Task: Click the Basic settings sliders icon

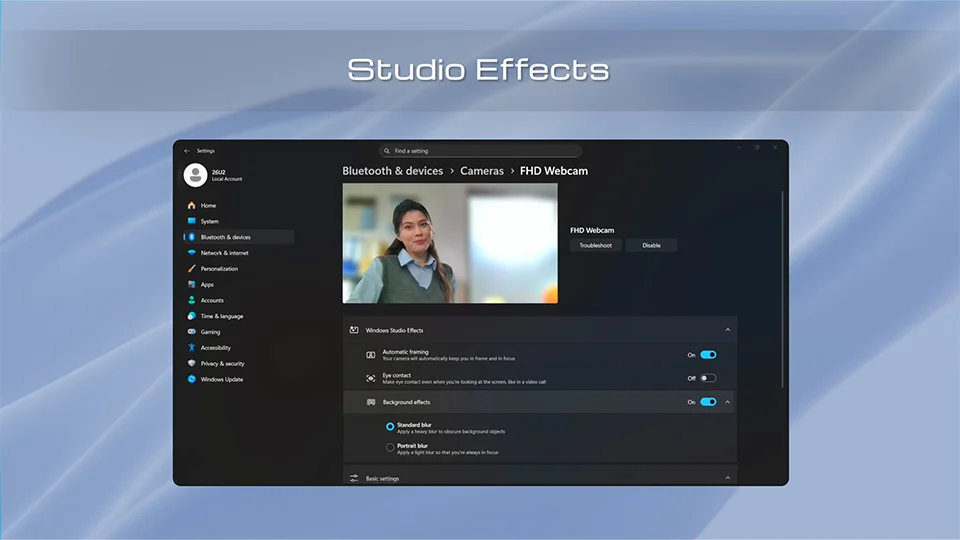Action: [x=354, y=478]
